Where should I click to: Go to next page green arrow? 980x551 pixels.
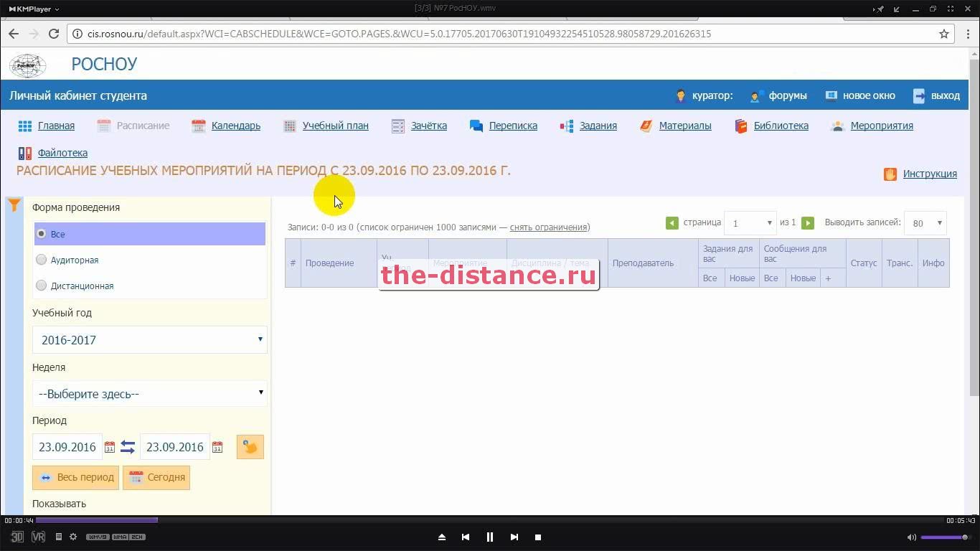(x=808, y=223)
